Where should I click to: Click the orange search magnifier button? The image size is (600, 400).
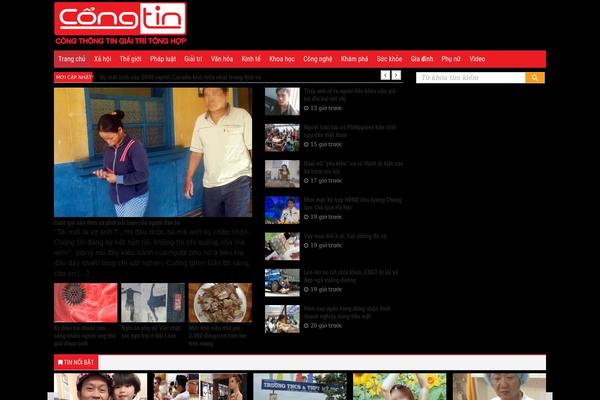(x=535, y=78)
